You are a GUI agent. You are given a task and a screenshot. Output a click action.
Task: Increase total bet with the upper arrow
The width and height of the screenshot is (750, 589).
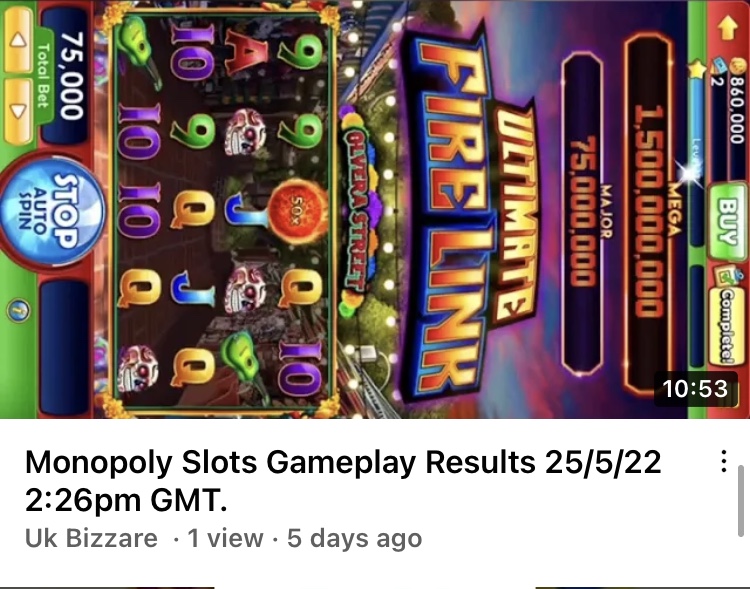[x=18, y=40]
